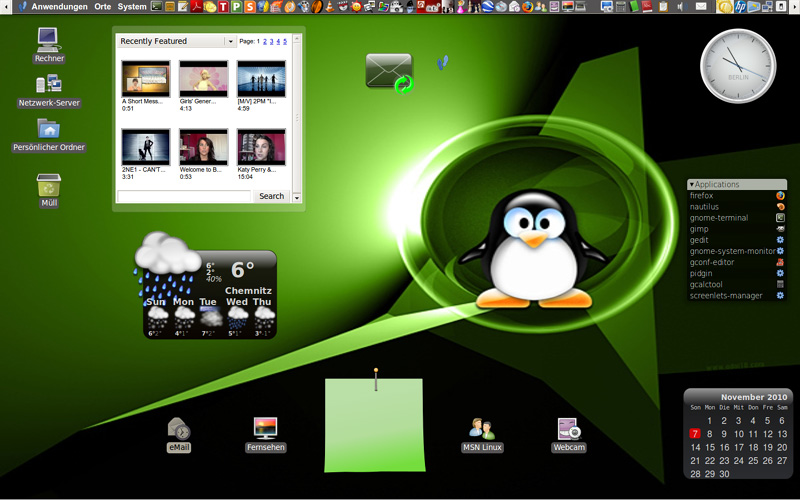Launch screenlets-manager from the Applications list
Image resolution: width=800 pixels, height=500 pixels.
(737, 295)
